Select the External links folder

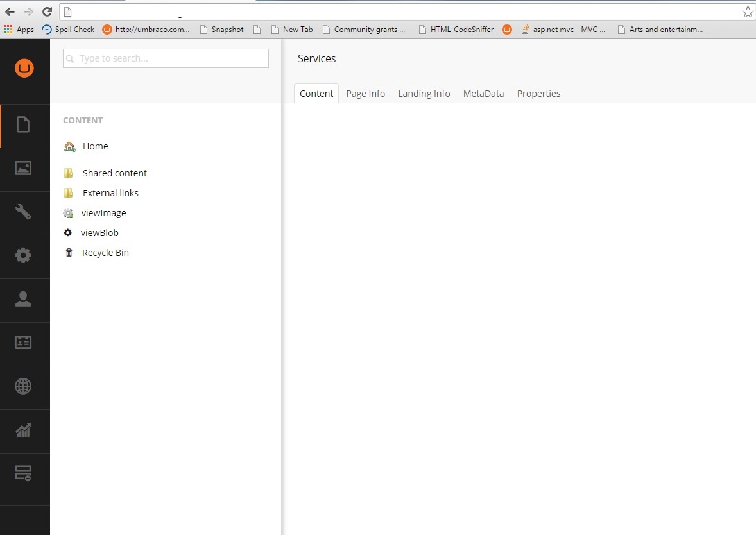pos(110,192)
